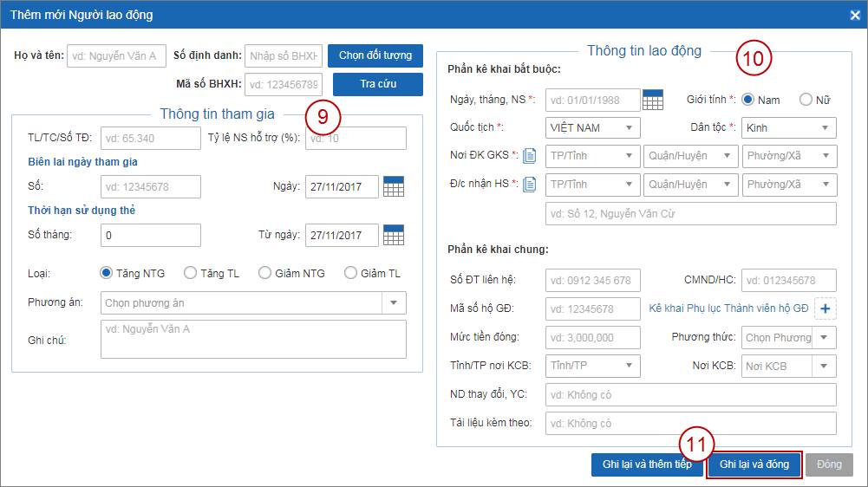Click Từ ngày date field
This screenshot has width=868, height=487.
342,235
